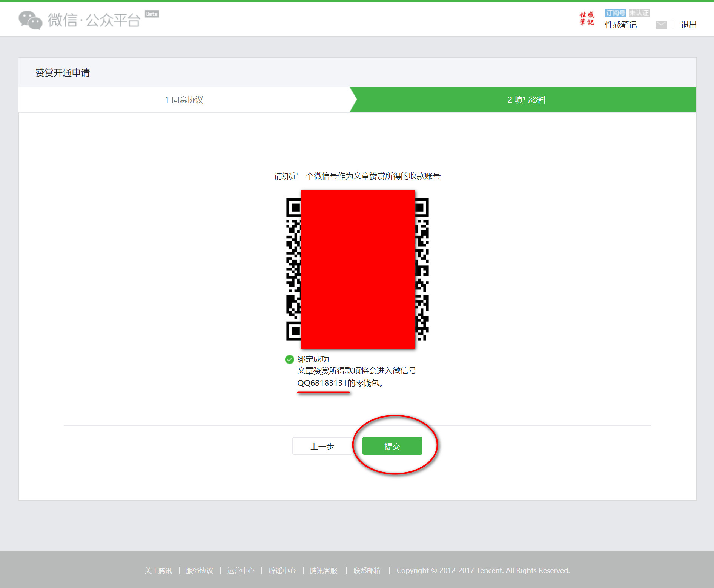Click the 性感笔记 account avatar
The width and height of the screenshot is (714, 588).
[x=587, y=18]
